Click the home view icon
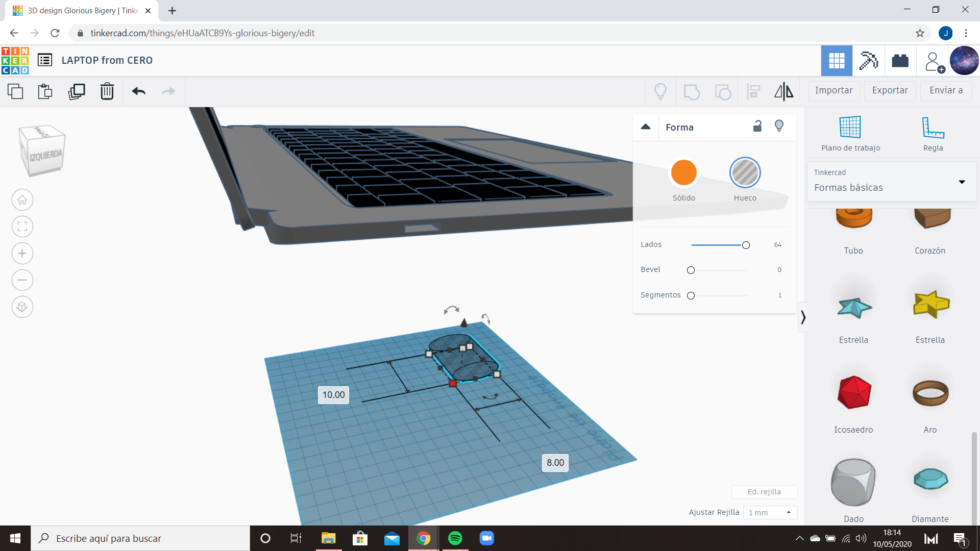The width and height of the screenshot is (980, 551). click(x=22, y=199)
